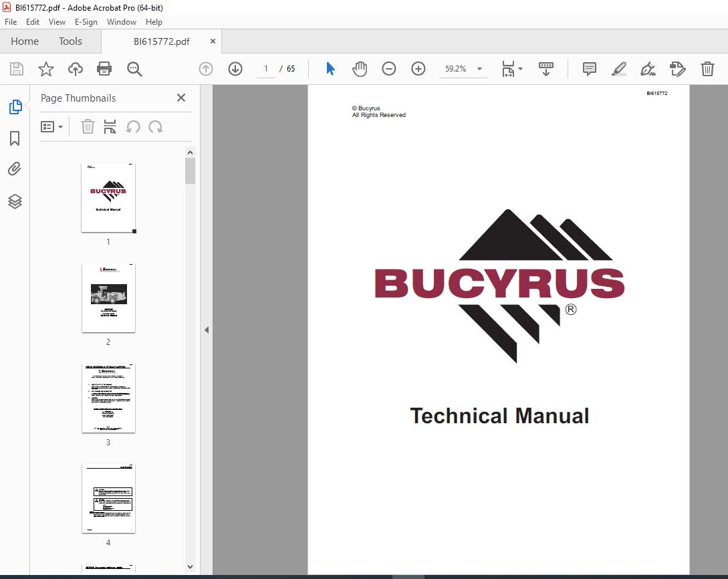The height and width of the screenshot is (579, 728).
Task: Open the thumbnails options dropdown
Action: (51, 127)
